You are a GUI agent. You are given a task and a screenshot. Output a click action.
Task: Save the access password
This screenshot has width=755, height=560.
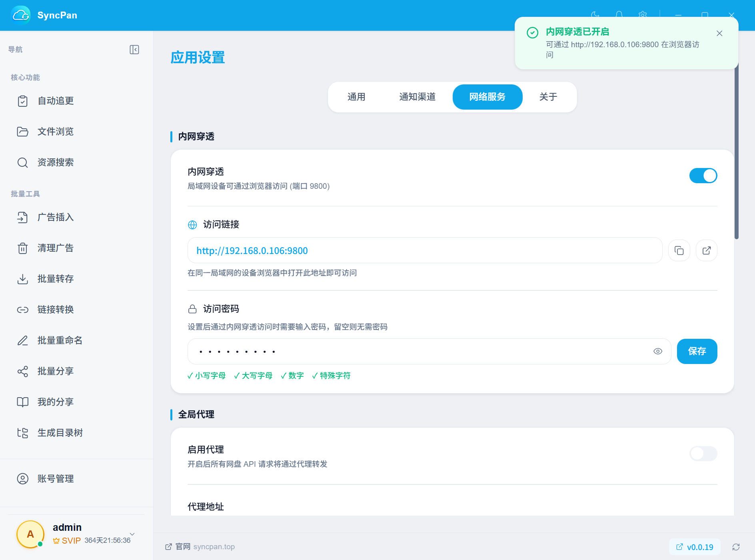coord(697,351)
